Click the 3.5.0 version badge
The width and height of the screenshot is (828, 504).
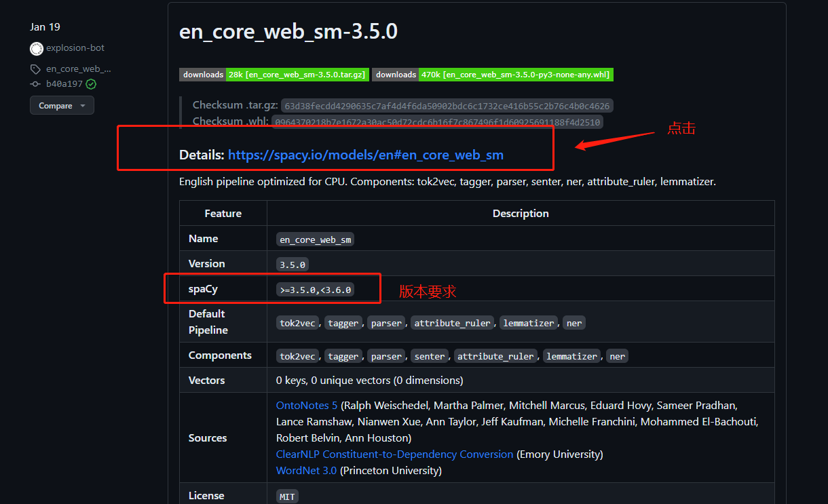point(292,264)
